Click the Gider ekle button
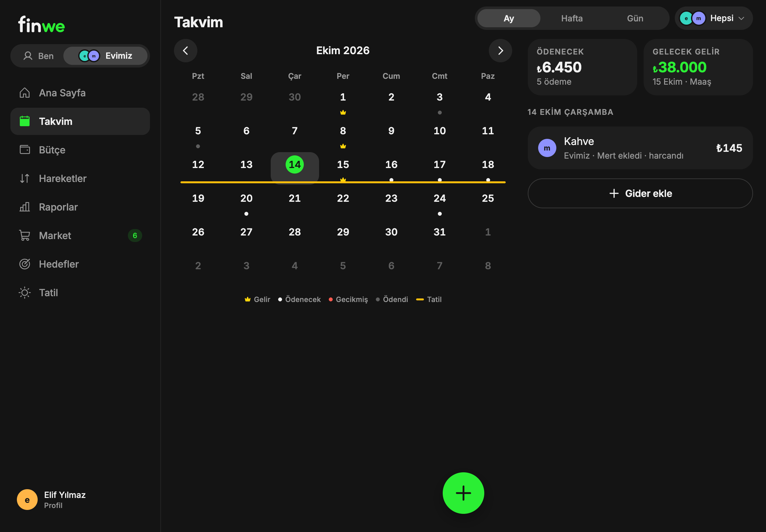This screenshot has height=532, width=766. click(x=640, y=193)
